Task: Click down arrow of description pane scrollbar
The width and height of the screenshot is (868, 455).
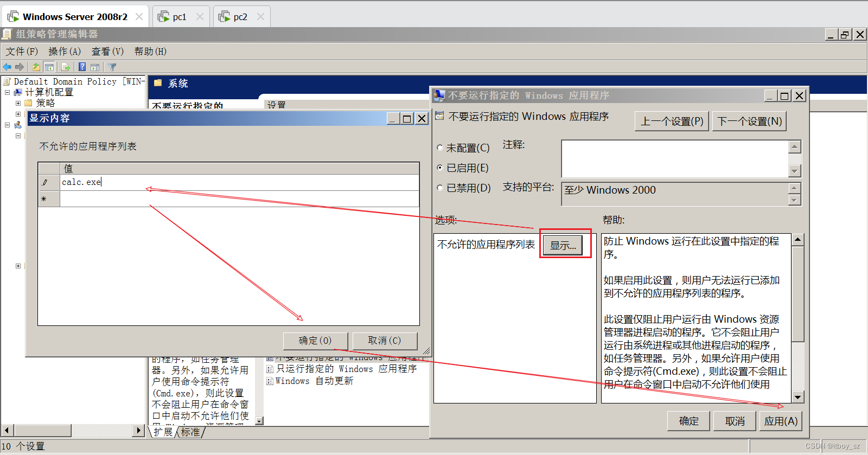Action: [259, 421]
